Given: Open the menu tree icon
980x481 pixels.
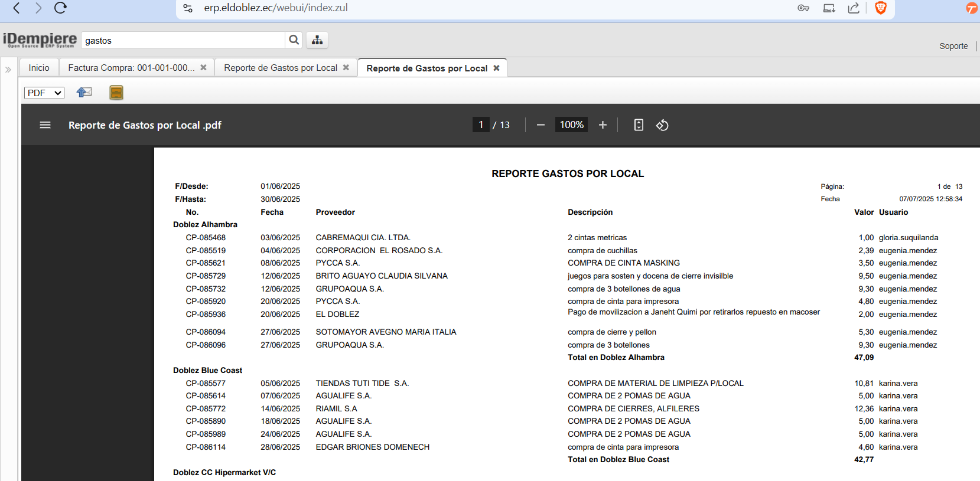Looking at the screenshot, I should coord(317,40).
